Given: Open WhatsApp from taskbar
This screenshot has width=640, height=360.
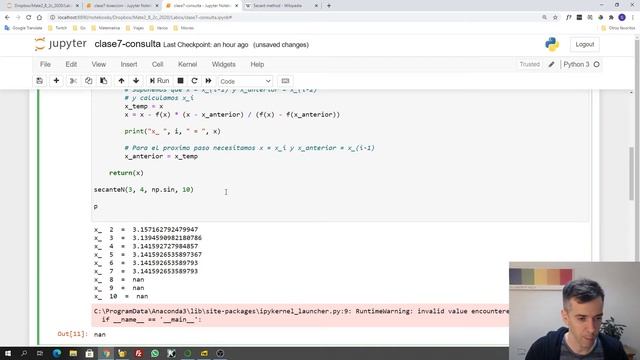Looking at the screenshot, I should [155, 353].
